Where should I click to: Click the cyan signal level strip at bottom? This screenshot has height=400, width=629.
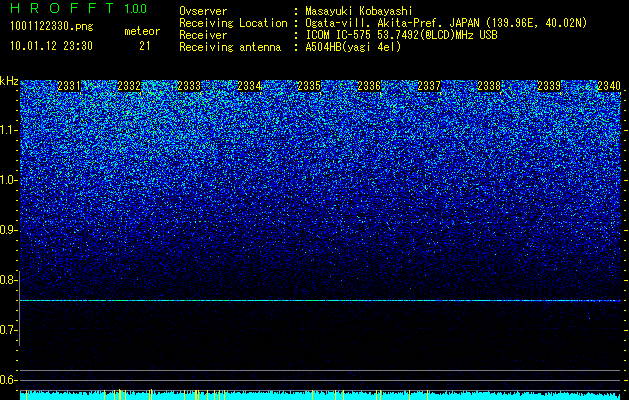(321, 396)
